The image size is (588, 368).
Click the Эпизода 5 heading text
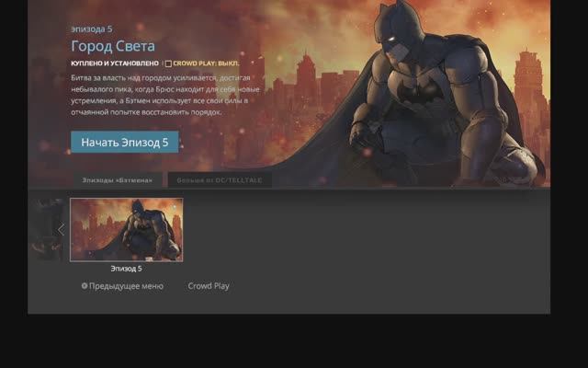point(92,29)
